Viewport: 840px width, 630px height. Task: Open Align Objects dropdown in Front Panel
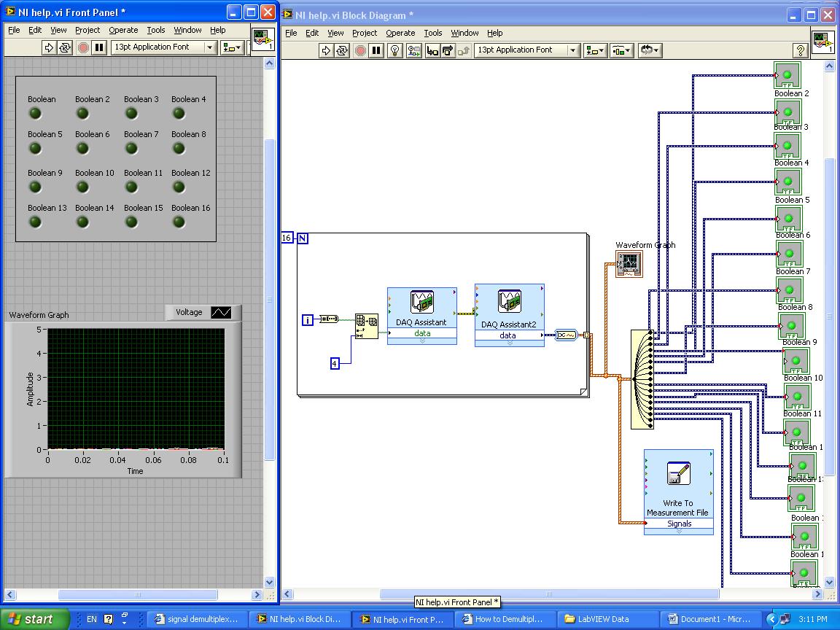click(x=233, y=47)
